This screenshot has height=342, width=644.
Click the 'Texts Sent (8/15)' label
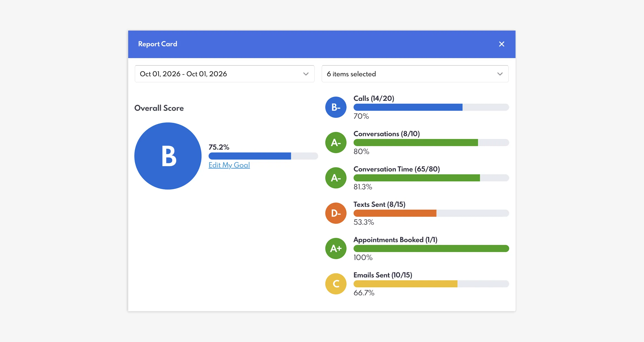click(x=379, y=204)
